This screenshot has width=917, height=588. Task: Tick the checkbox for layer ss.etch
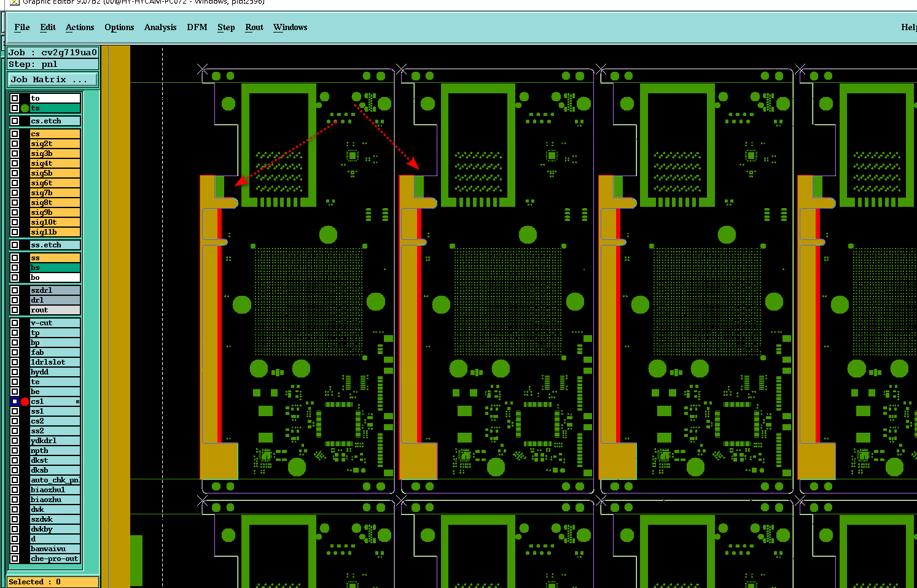coord(15,245)
